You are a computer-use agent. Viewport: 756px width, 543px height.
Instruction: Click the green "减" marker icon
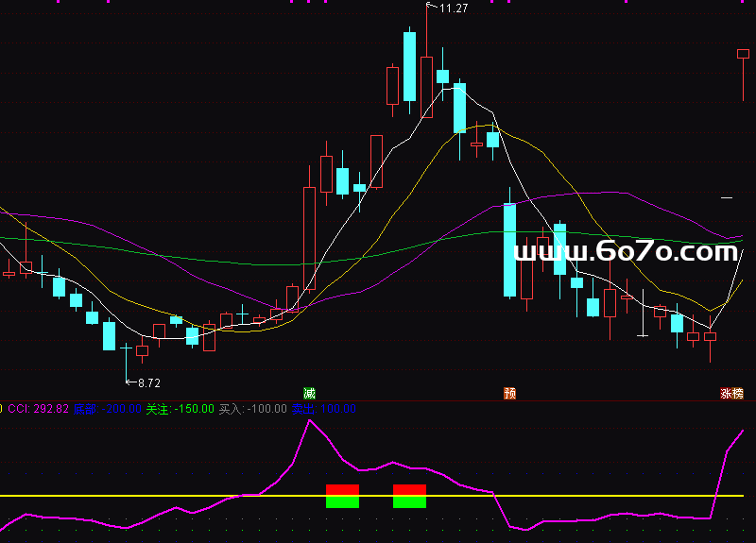pos(308,393)
